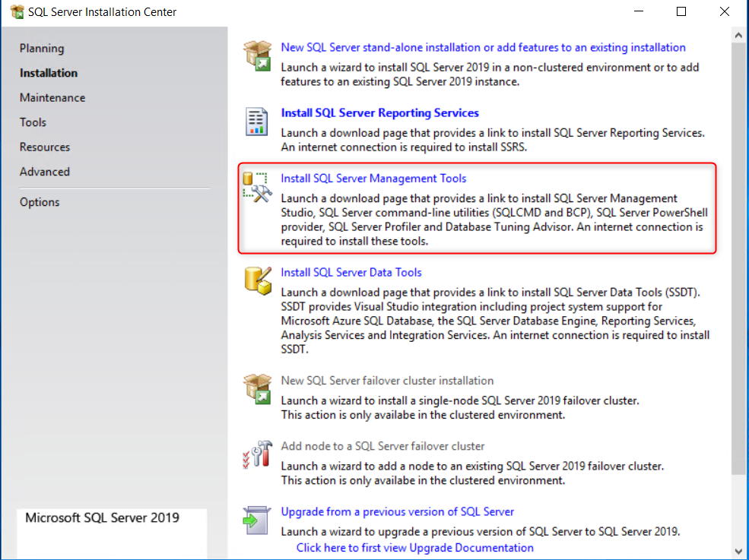
Task: Click the scrollbar up arrow
Action: tap(738, 35)
